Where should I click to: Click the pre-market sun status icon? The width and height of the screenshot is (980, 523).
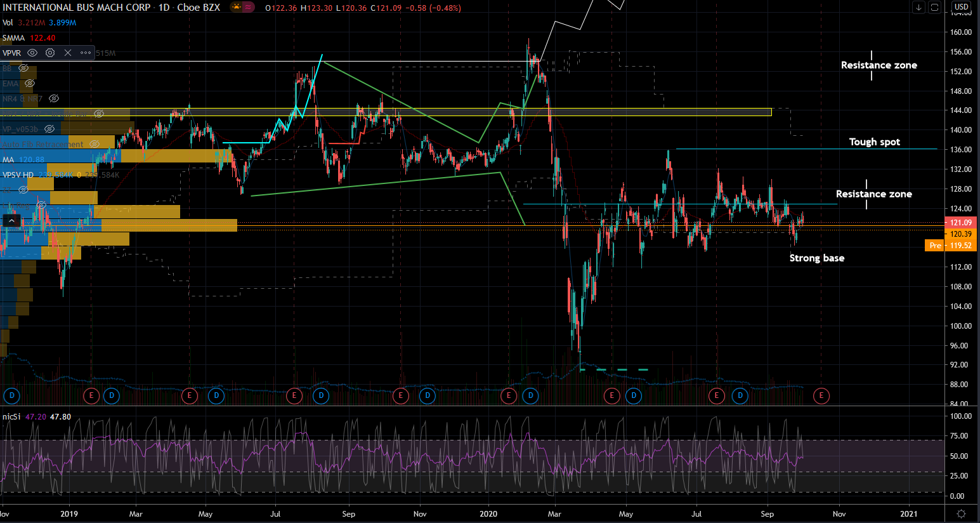(237, 8)
